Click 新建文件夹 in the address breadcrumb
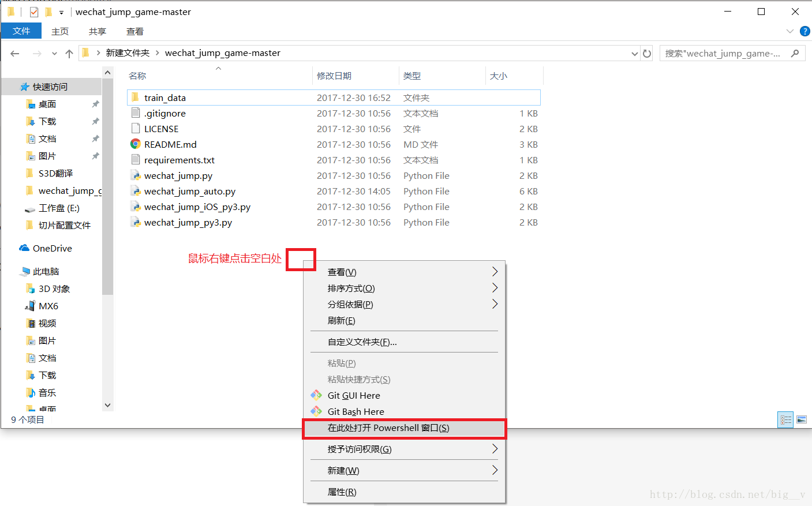Image resolution: width=812 pixels, height=506 pixels. [128, 53]
